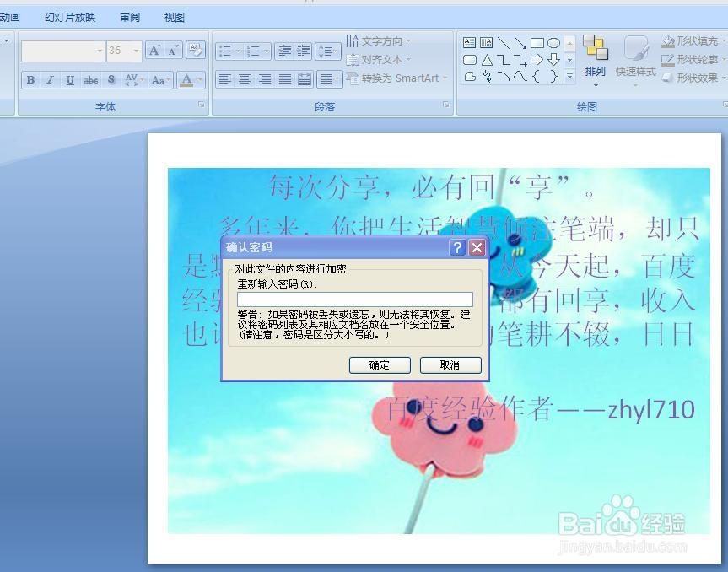
Task: Apply strikethrough formatting
Action: (x=90, y=79)
